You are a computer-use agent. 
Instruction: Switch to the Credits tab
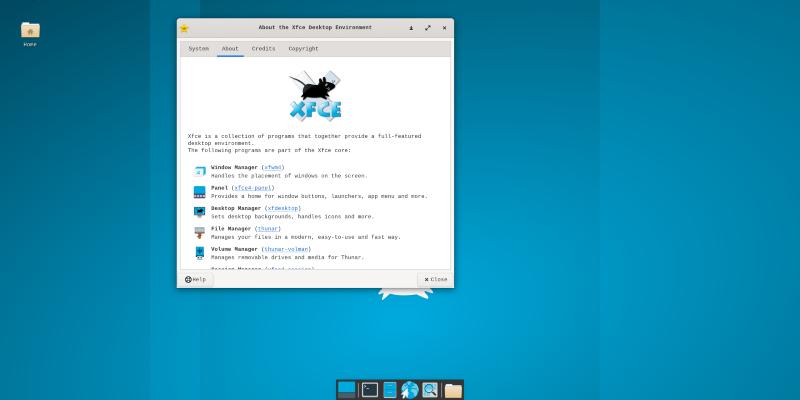point(263,49)
